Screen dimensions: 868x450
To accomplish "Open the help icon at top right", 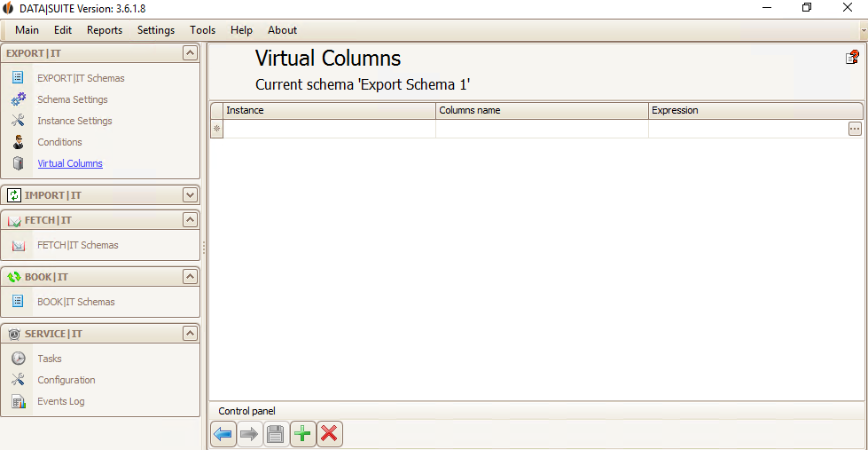I will point(853,57).
